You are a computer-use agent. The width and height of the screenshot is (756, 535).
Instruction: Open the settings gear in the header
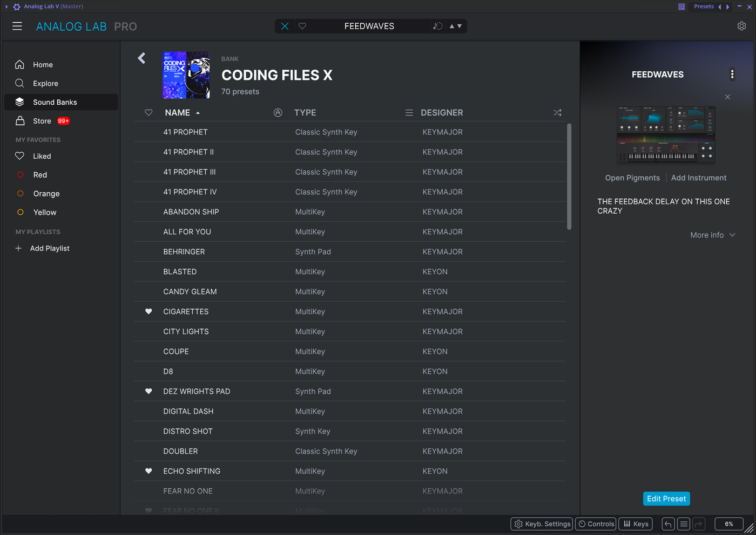coord(741,26)
